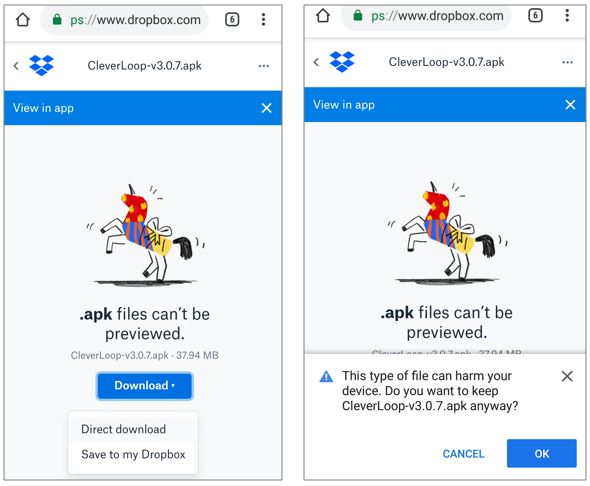Open file options ellipsis in right screen
The width and height of the screenshot is (590, 486).
click(x=567, y=62)
